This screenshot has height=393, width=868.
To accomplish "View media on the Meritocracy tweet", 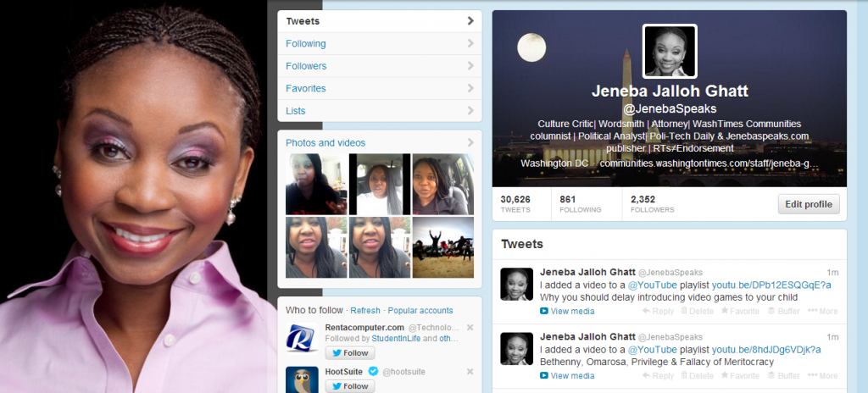I will pyautogui.click(x=567, y=375).
